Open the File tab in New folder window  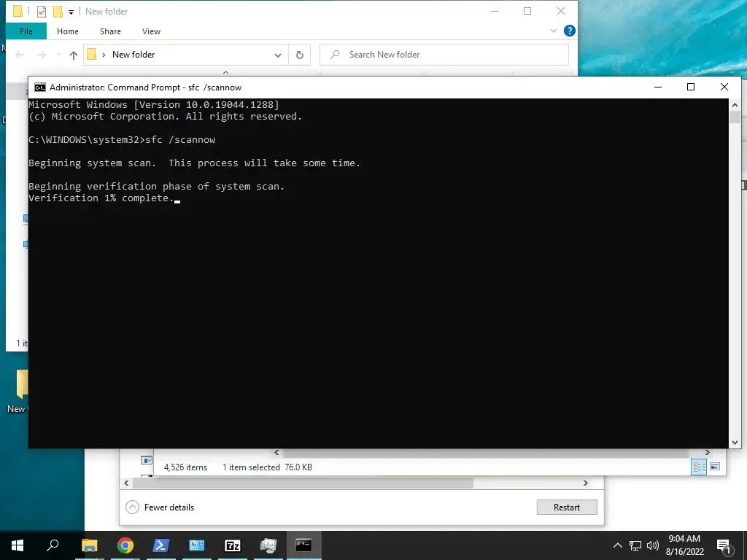pos(26,31)
